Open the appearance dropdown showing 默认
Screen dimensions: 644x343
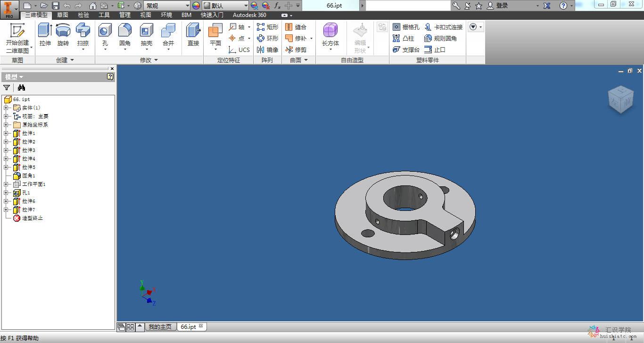pyautogui.click(x=225, y=6)
